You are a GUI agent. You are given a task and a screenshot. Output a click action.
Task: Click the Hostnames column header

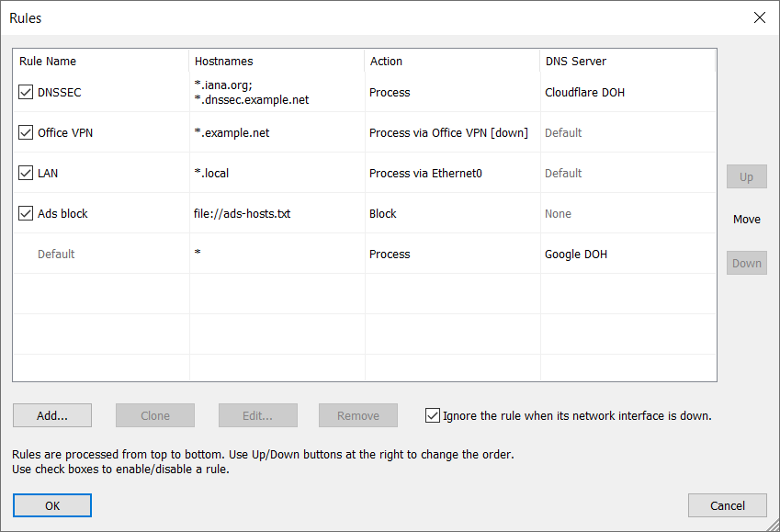click(x=277, y=62)
